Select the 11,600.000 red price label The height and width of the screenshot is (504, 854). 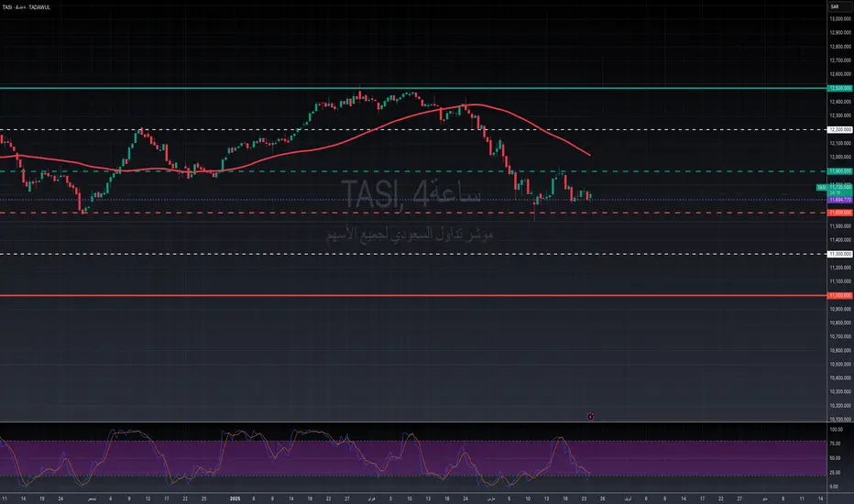840,213
